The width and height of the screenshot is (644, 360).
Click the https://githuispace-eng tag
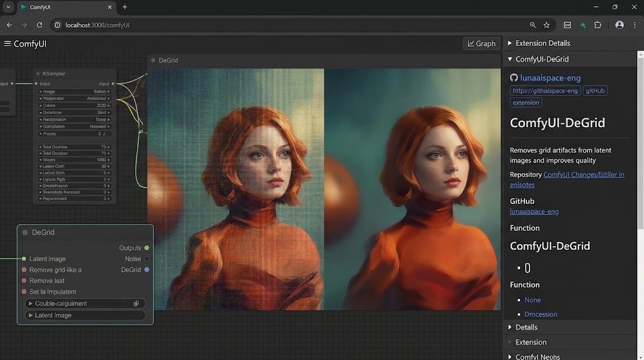pyautogui.click(x=545, y=91)
